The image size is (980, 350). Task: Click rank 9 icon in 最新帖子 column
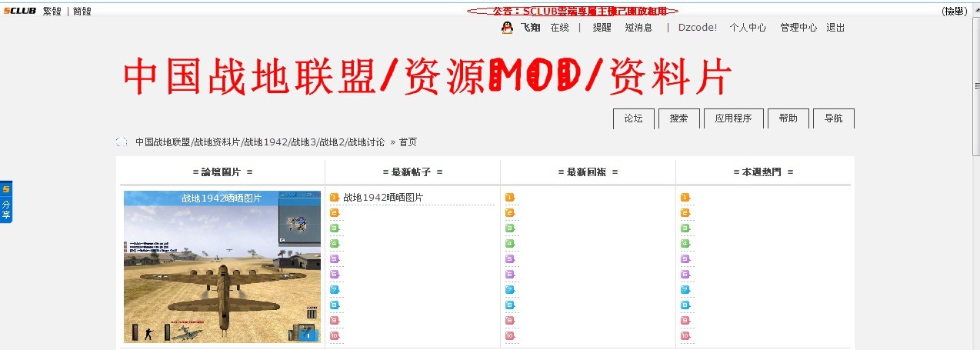335,321
